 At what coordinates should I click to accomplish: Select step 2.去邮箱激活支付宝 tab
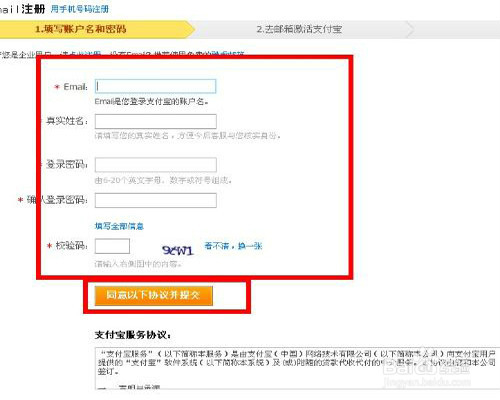299,29
